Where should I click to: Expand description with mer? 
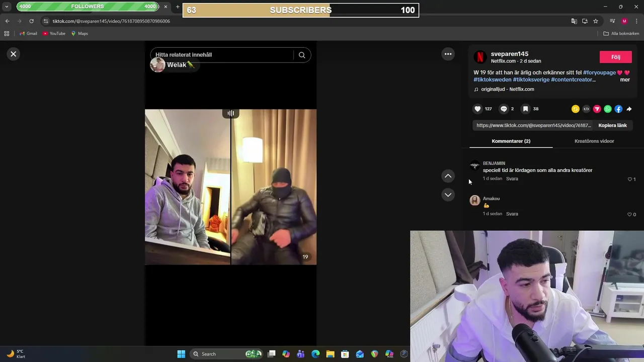coord(625,79)
